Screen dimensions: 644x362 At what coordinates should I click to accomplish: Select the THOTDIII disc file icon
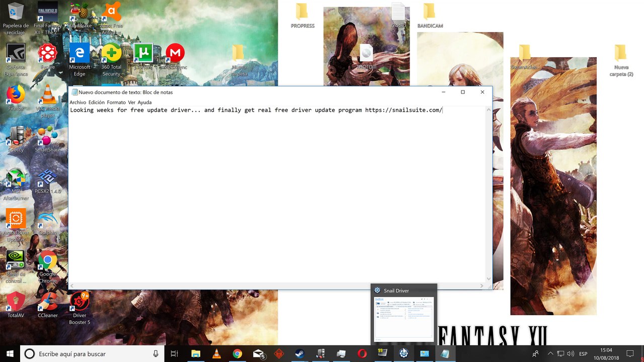click(366, 57)
